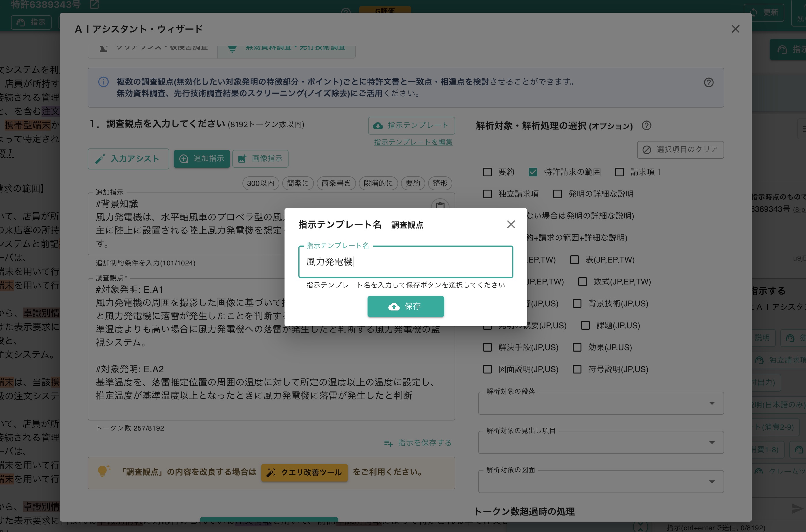Uncheck the 特許請求の範囲 checkbox
The height and width of the screenshot is (532, 806).
point(533,172)
